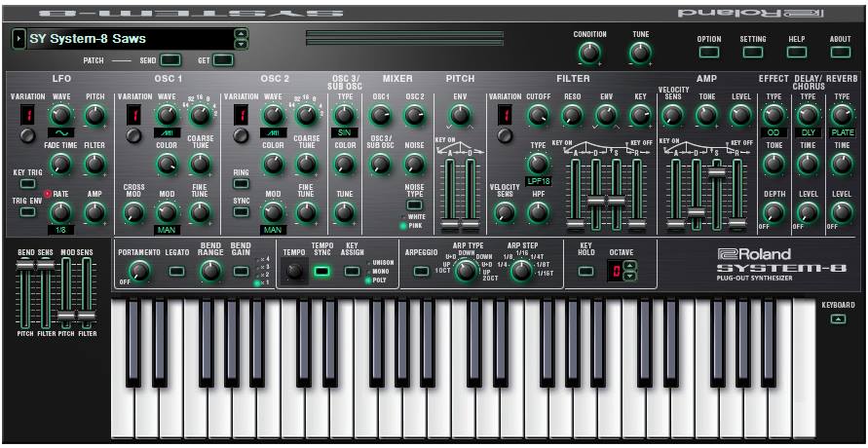The width and height of the screenshot is (868, 448).
Task: Click the LFO FADE TIME knob
Action: (61, 164)
